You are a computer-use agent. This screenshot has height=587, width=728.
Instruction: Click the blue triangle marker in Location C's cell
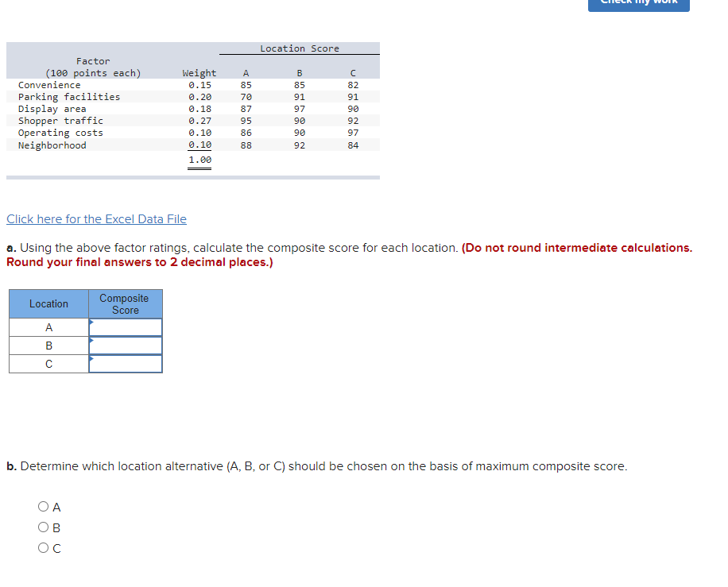coord(93,358)
